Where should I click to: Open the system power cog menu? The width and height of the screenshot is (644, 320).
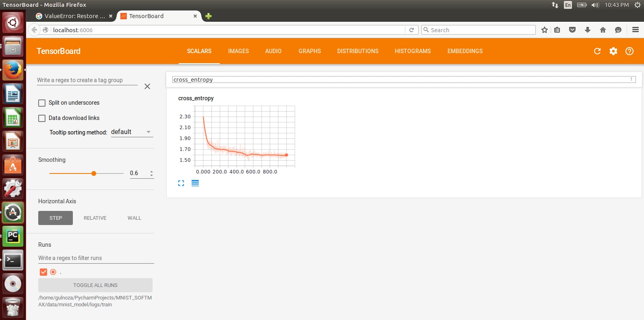[x=638, y=5]
